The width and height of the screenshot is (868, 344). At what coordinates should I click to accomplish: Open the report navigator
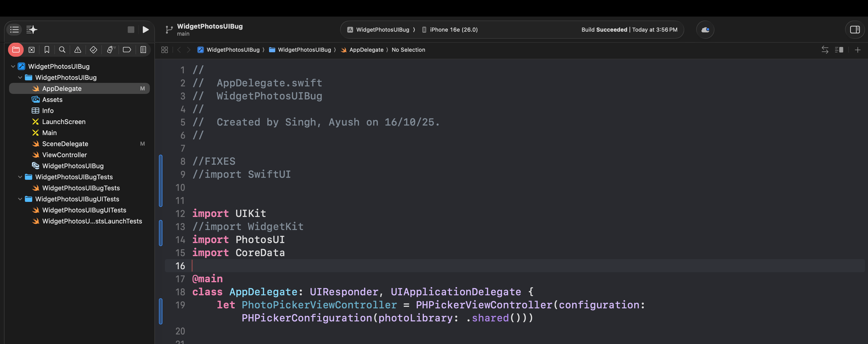pos(143,50)
